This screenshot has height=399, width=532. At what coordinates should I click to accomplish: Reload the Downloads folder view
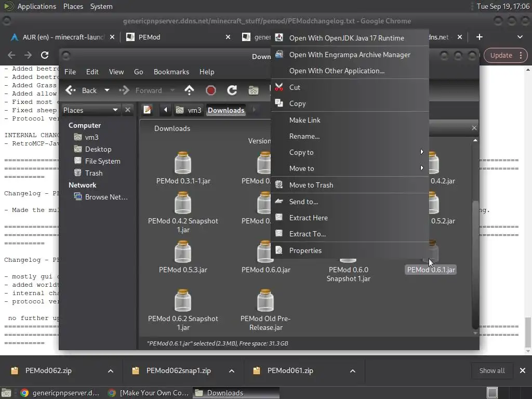[x=232, y=90]
